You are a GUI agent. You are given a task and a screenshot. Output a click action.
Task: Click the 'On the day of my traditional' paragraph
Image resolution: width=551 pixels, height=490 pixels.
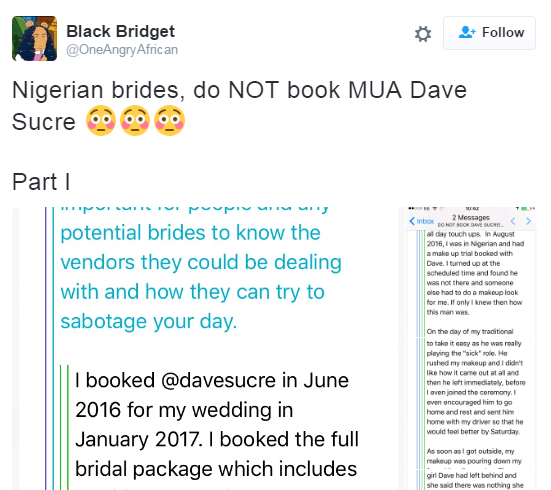(470, 331)
